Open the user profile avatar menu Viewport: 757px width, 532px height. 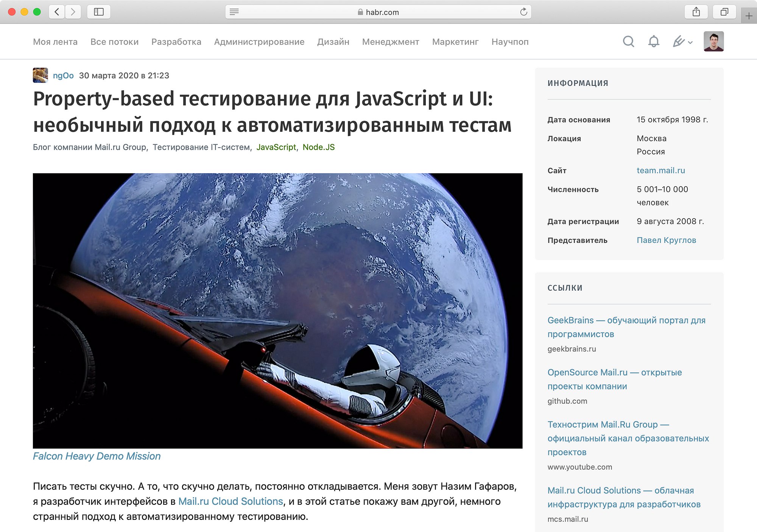coord(713,41)
